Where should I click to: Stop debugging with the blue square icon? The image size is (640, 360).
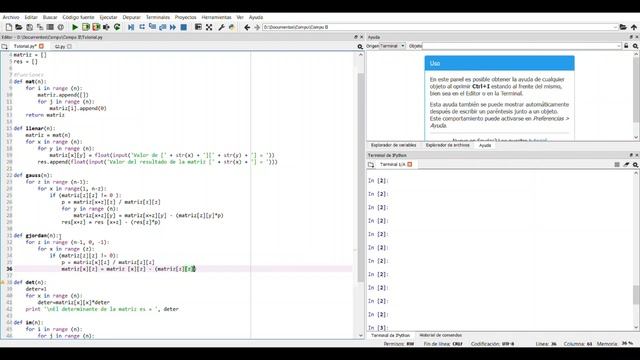coord(184,27)
